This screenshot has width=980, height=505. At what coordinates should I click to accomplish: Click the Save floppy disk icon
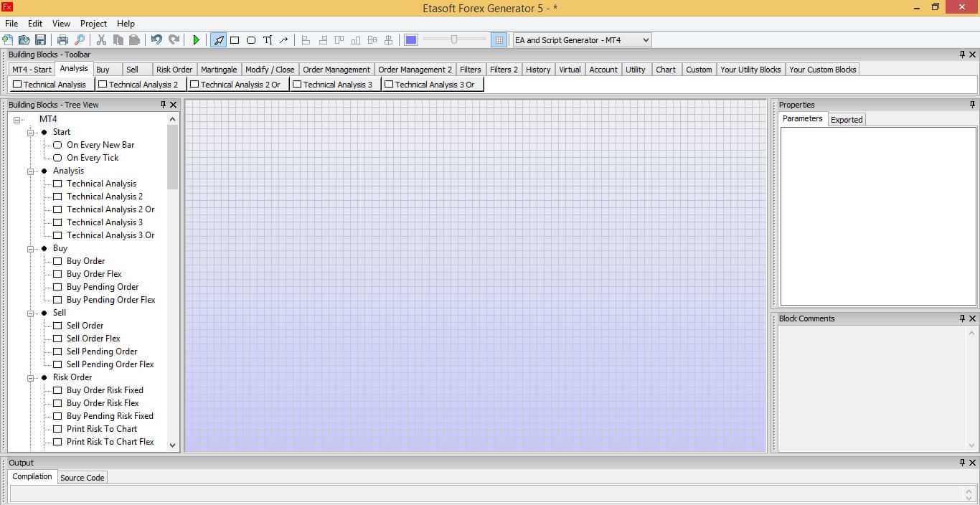tap(40, 40)
